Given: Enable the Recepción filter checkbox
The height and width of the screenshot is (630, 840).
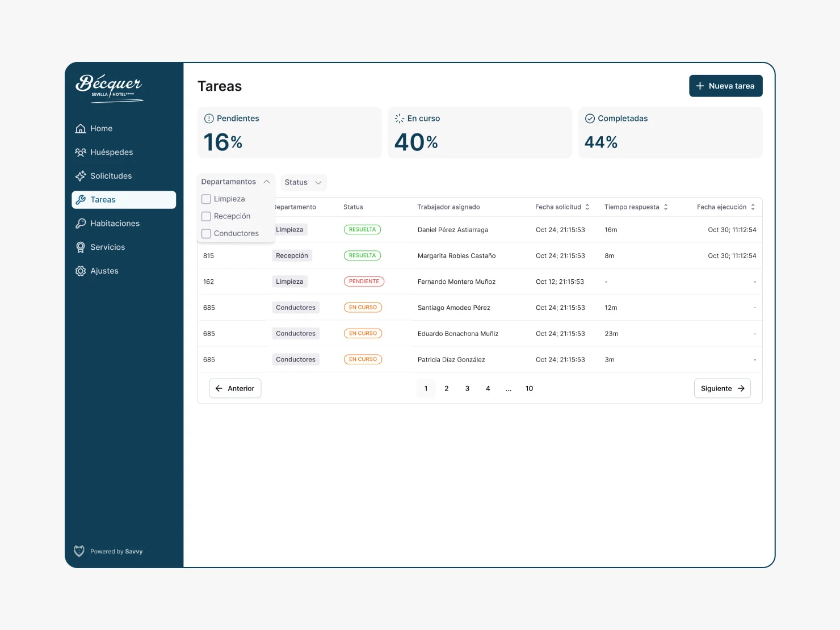Looking at the screenshot, I should (x=205, y=216).
